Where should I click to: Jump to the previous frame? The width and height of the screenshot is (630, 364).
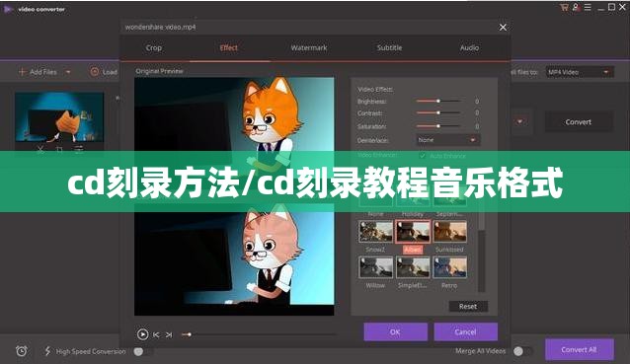point(156,334)
